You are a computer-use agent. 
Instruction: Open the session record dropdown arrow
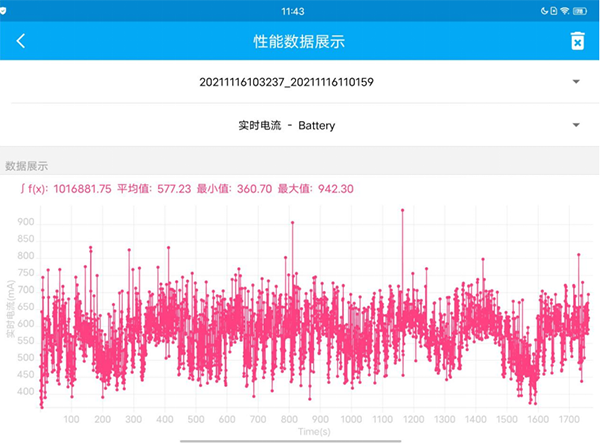[x=576, y=81]
